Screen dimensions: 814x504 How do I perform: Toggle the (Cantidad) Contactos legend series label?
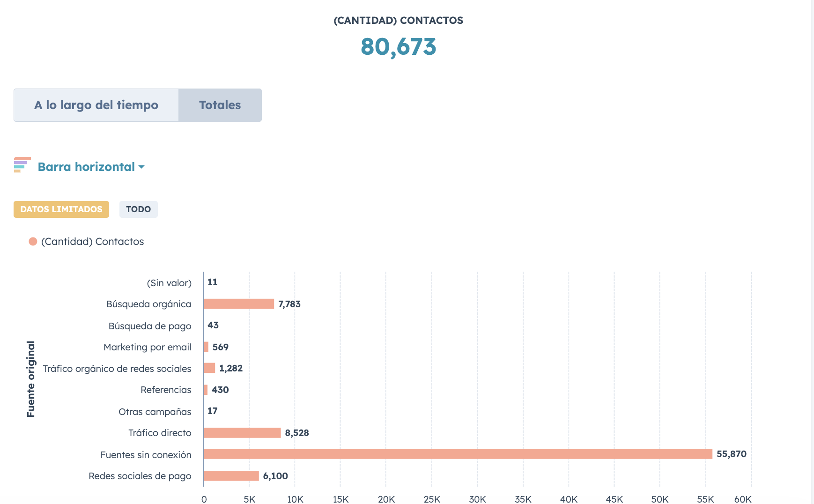click(x=92, y=242)
